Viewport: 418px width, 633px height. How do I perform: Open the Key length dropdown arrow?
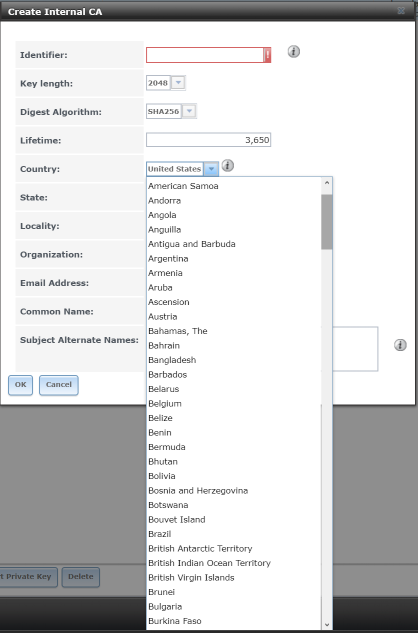tap(178, 83)
